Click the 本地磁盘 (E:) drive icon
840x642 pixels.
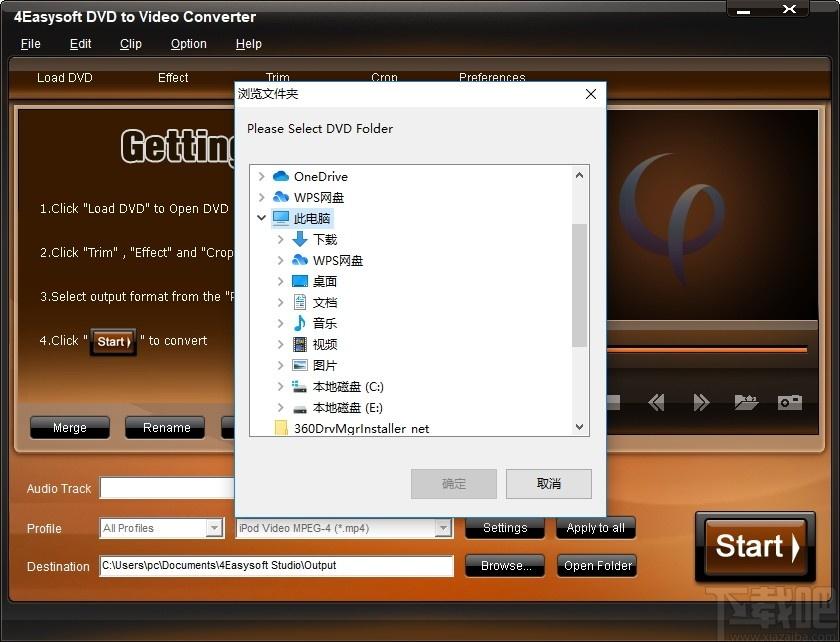coord(300,408)
